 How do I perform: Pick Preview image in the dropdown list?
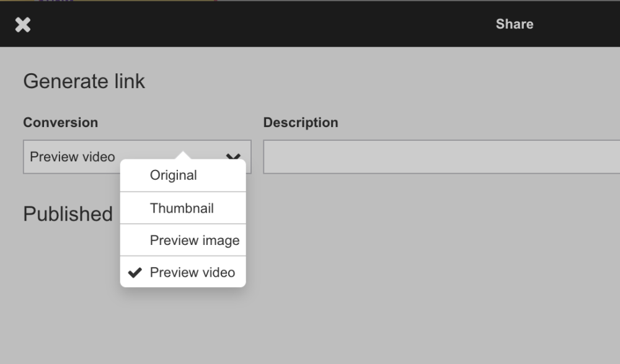tap(195, 241)
